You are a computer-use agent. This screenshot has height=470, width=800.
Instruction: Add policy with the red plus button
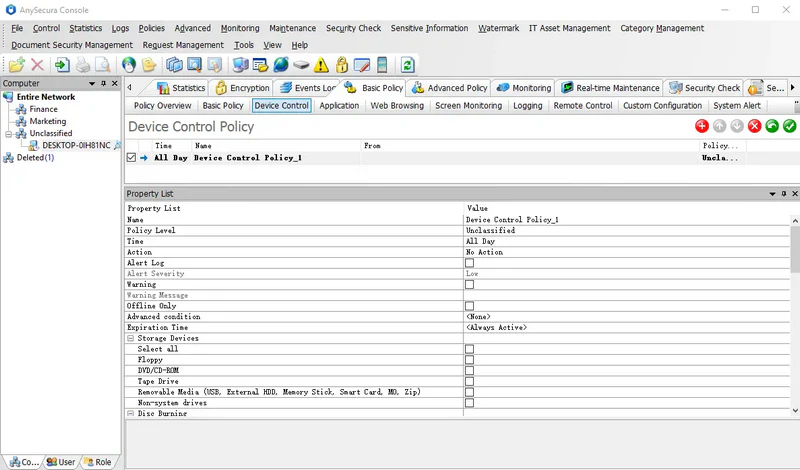pyautogui.click(x=702, y=126)
